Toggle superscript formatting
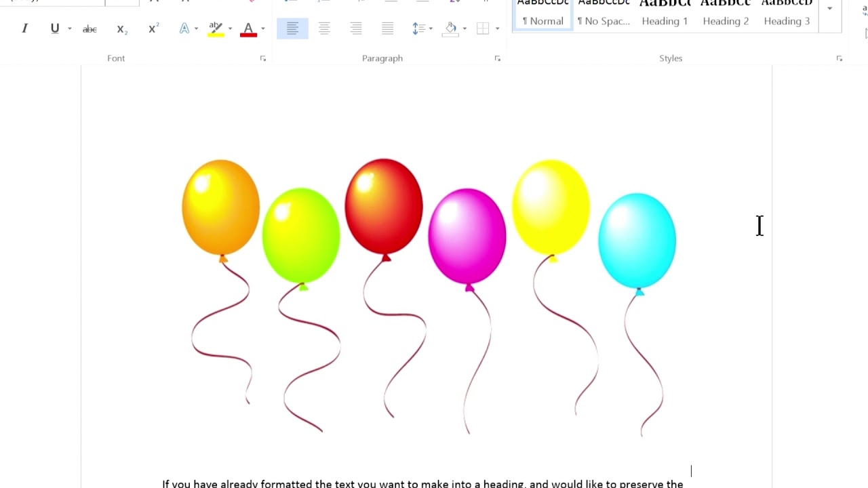The height and width of the screenshot is (488, 868). 153,28
